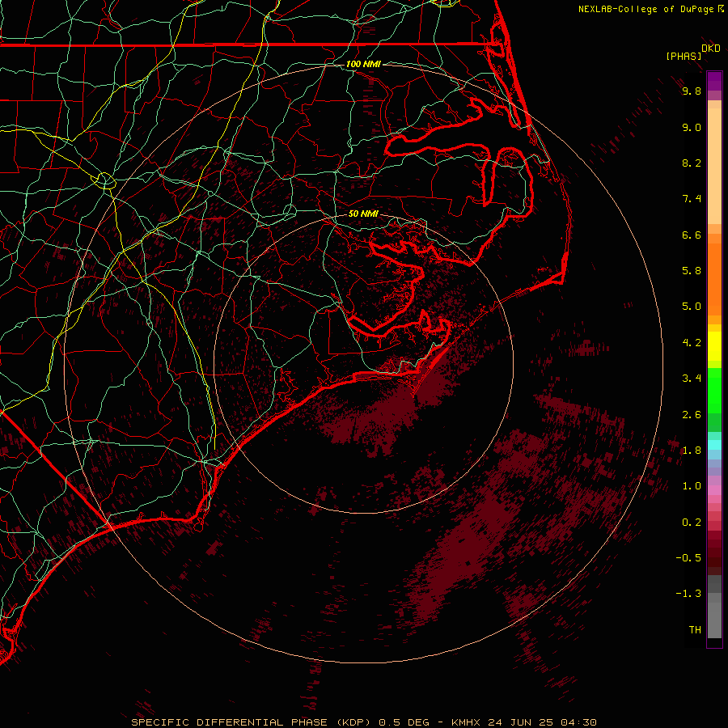This screenshot has height=728, width=728.
Task: Click the 3.4 scale value
Action: pos(692,379)
